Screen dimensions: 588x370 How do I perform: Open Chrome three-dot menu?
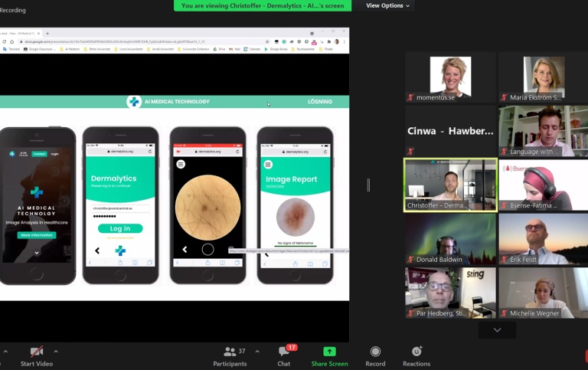(x=344, y=41)
